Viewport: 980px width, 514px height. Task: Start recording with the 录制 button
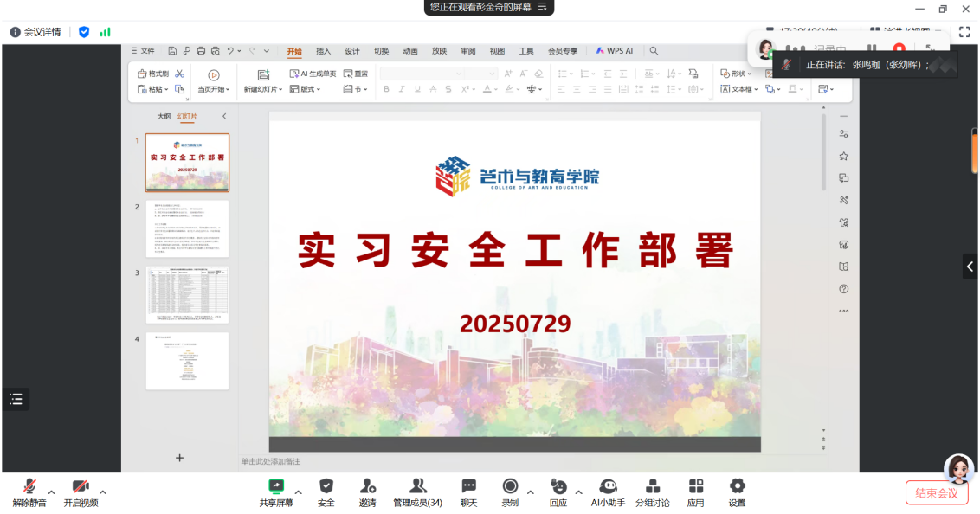click(x=510, y=487)
